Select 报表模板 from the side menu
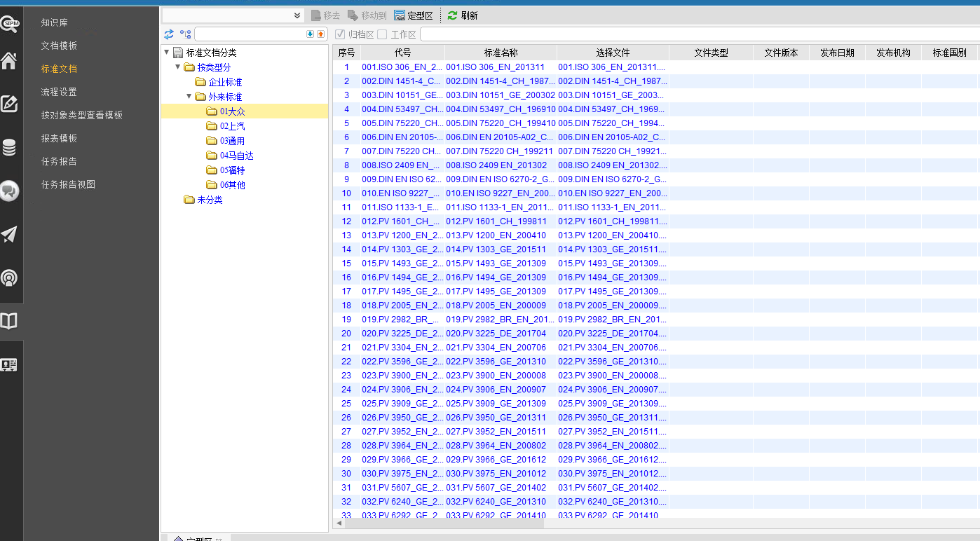This screenshot has width=980, height=541. (x=59, y=138)
